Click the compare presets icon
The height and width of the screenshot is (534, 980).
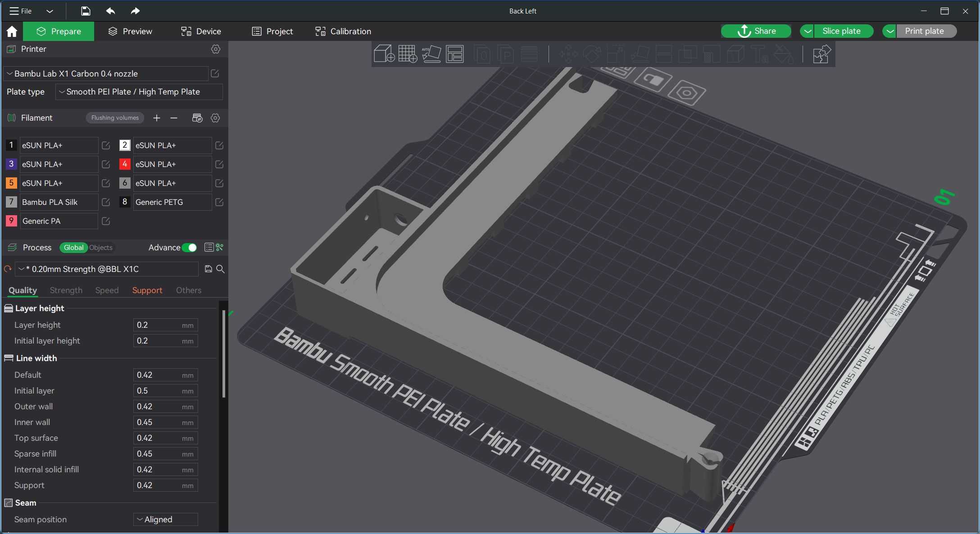point(220,247)
